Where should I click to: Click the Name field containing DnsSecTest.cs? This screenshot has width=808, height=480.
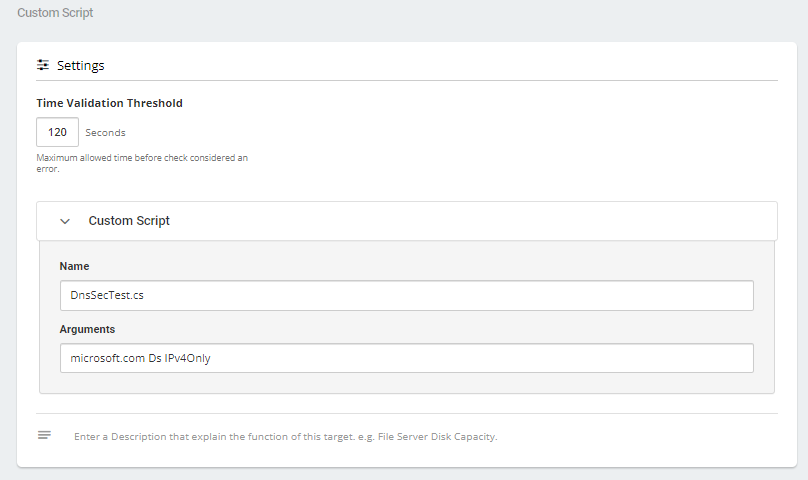coord(406,296)
